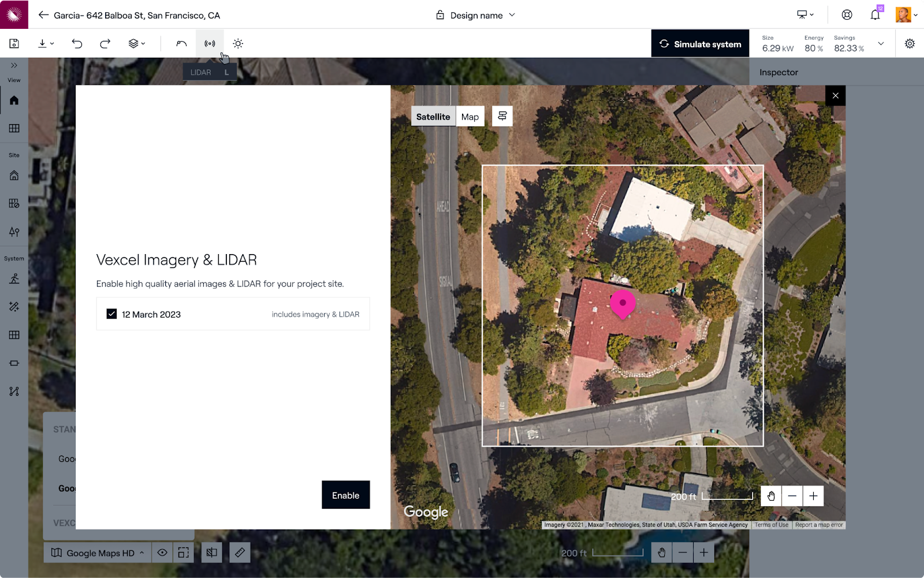Open the help support icon
The image size is (924, 578).
click(x=847, y=14)
